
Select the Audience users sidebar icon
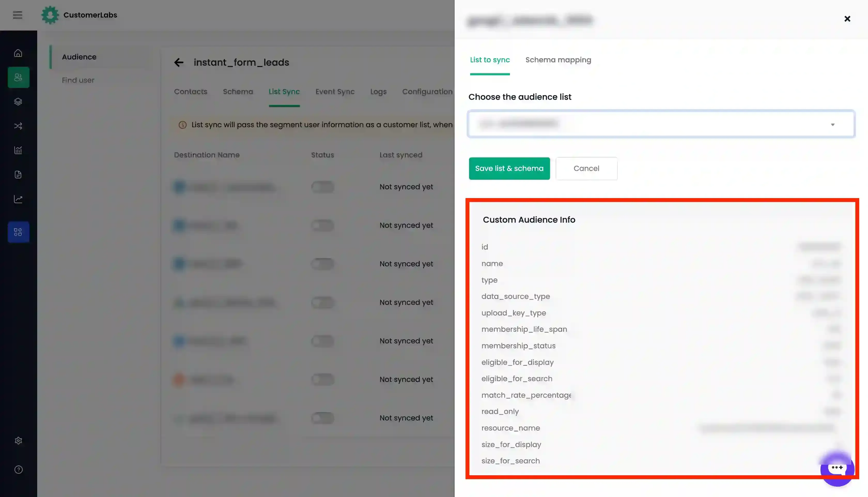pyautogui.click(x=18, y=78)
